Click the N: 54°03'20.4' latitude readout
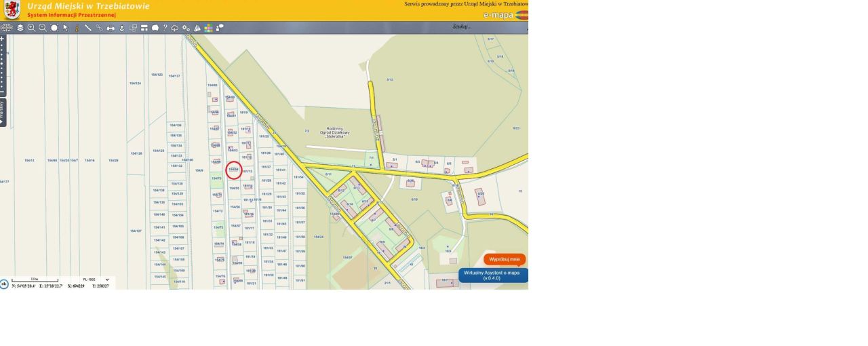868x346 pixels. click(24, 286)
